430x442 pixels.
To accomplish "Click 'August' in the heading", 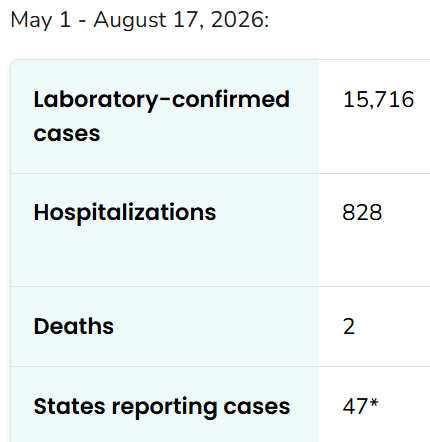I will coord(130,21).
